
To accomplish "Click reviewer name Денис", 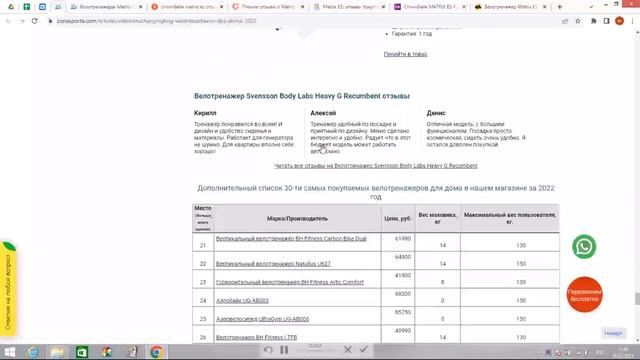I will (436, 113).
